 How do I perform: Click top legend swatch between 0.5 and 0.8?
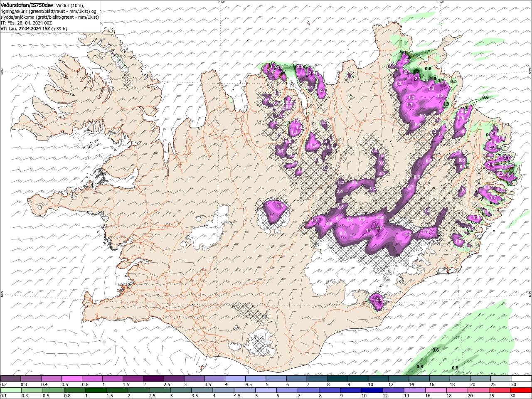click(71, 379)
